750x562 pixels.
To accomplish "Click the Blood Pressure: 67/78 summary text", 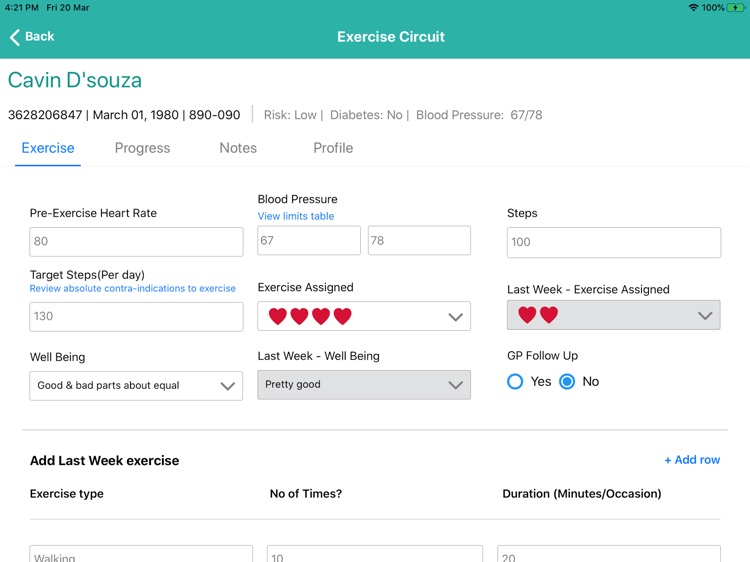I will tap(479, 115).
